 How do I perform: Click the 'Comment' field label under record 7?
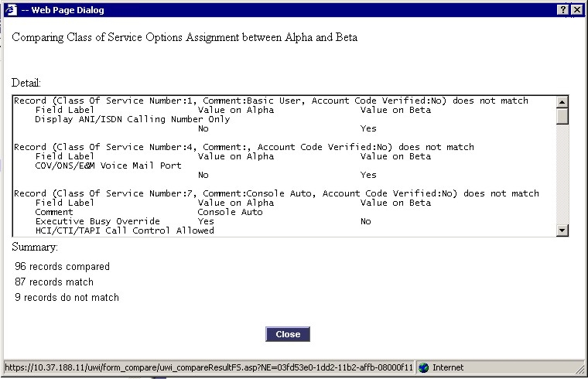click(54, 212)
